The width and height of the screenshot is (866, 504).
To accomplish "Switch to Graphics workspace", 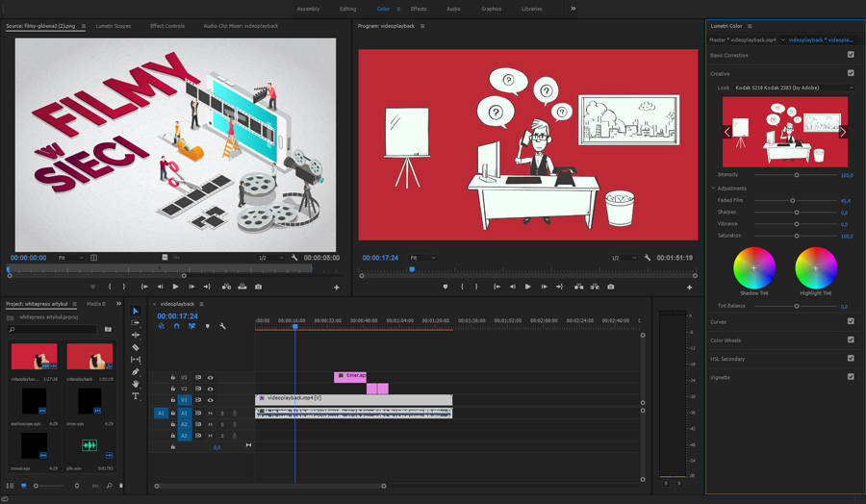I will (491, 9).
